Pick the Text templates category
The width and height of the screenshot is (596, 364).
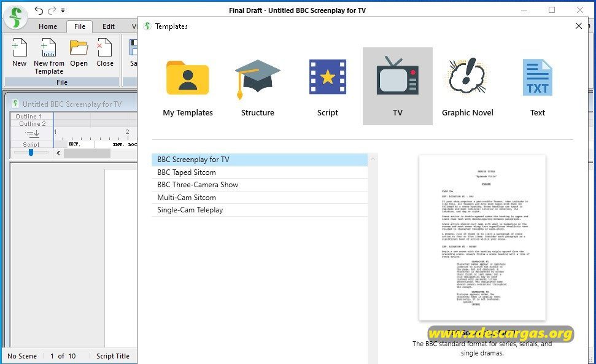pyautogui.click(x=537, y=87)
